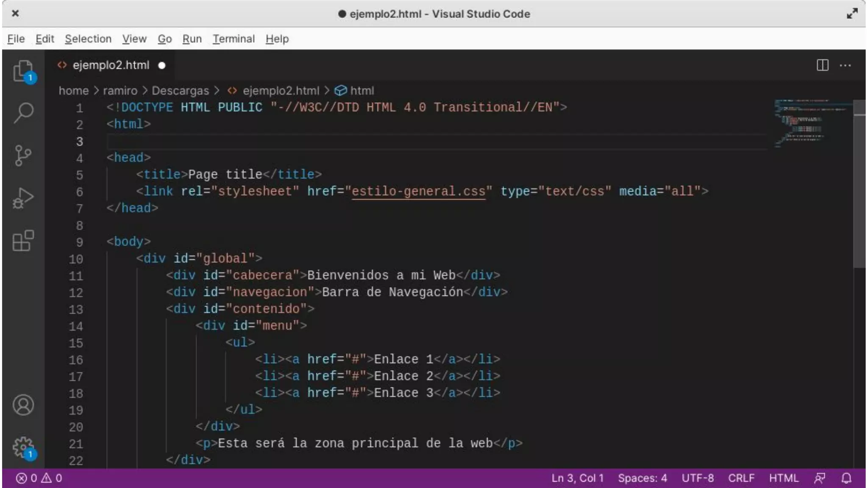Open the Source Control view
The width and height of the screenshot is (868, 488).
[23, 155]
